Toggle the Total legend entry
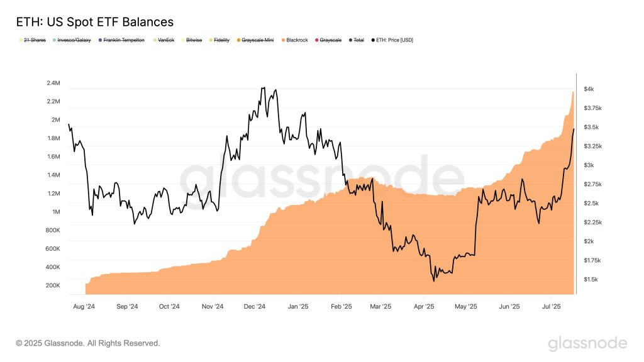 pyautogui.click(x=358, y=40)
